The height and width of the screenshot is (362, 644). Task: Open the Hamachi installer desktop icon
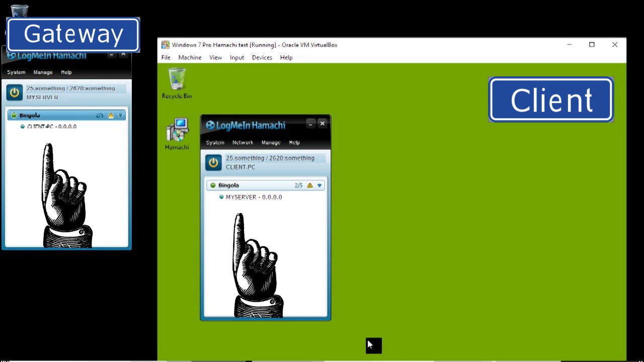click(177, 134)
